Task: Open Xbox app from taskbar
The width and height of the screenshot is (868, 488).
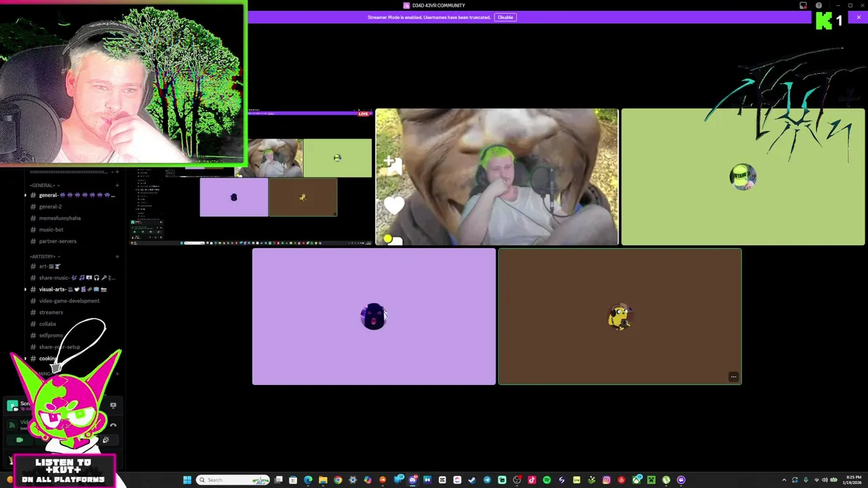Action: pos(636,480)
